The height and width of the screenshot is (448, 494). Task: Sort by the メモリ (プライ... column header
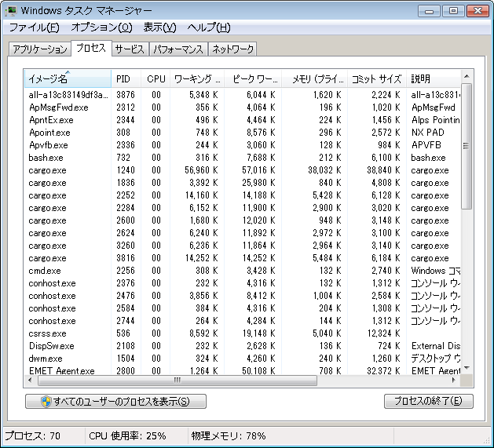(314, 78)
